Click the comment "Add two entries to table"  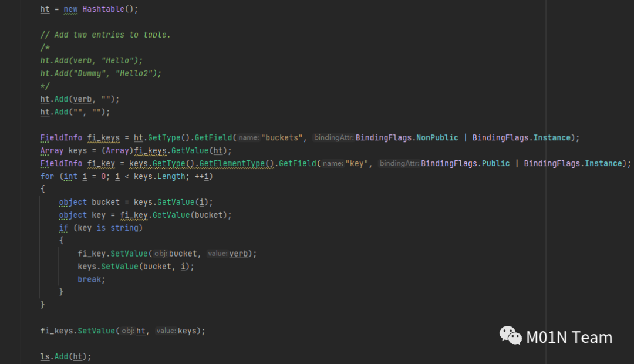pos(105,35)
